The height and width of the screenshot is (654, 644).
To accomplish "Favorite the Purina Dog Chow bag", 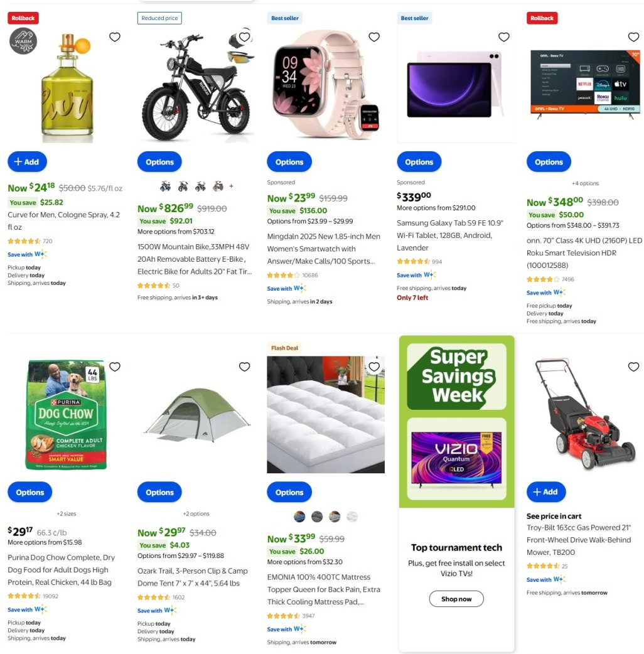I will point(115,367).
